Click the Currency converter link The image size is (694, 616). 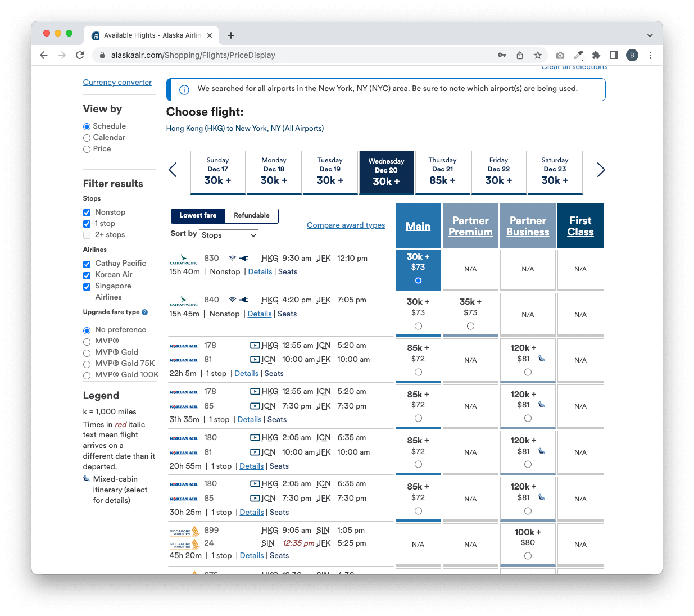[117, 83]
